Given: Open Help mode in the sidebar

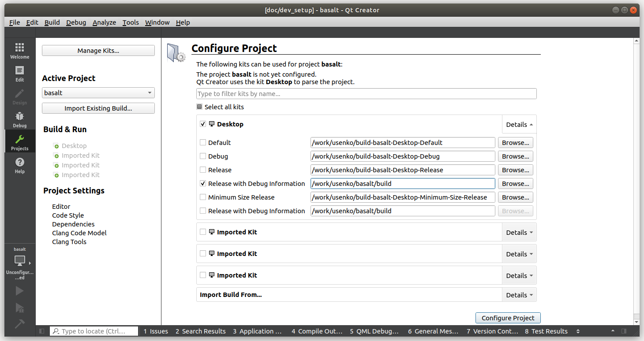Looking at the screenshot, I should tap(19, 165).
